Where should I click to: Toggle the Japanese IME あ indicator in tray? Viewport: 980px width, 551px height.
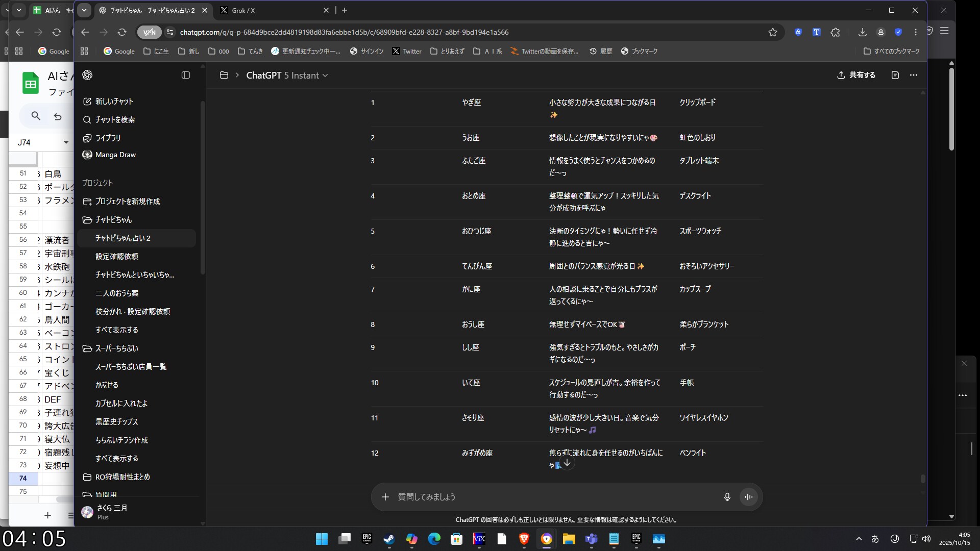(875, 539)
